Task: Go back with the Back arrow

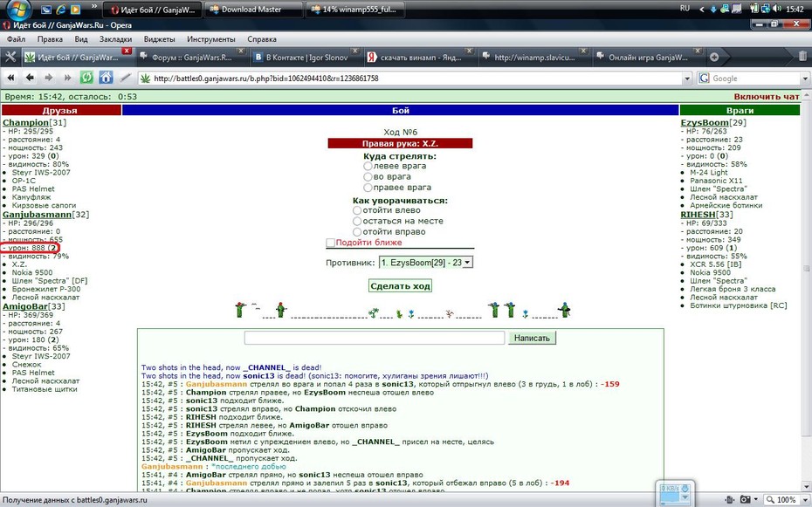Action: pos(30,79)
